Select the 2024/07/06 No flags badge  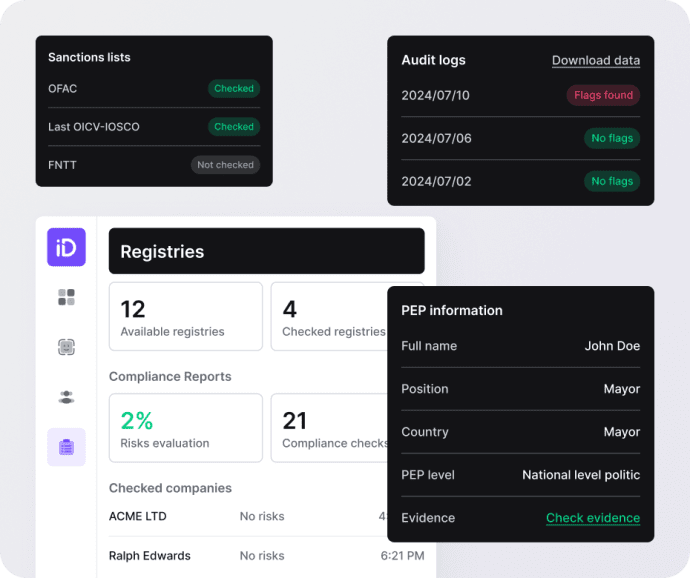coord(612,138)
